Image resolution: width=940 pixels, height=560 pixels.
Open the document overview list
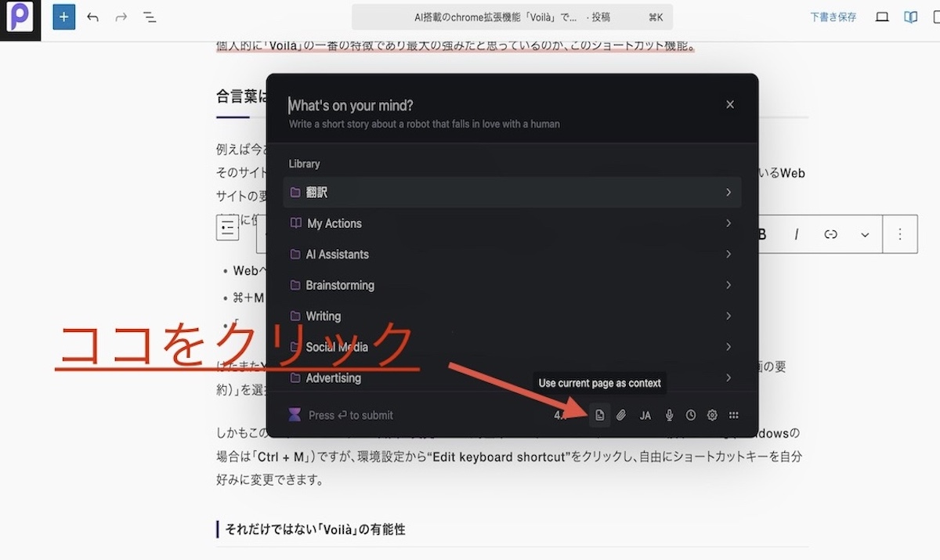(x=150, y=16)
